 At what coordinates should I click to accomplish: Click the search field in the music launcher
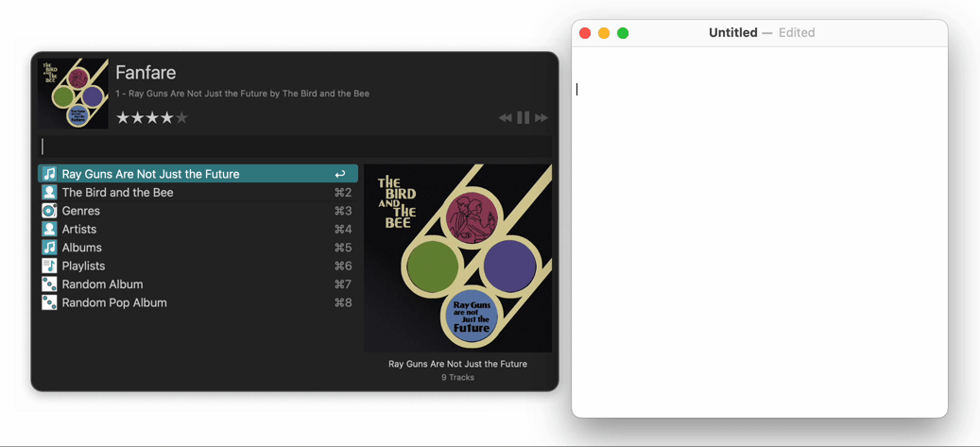(294, 146)
